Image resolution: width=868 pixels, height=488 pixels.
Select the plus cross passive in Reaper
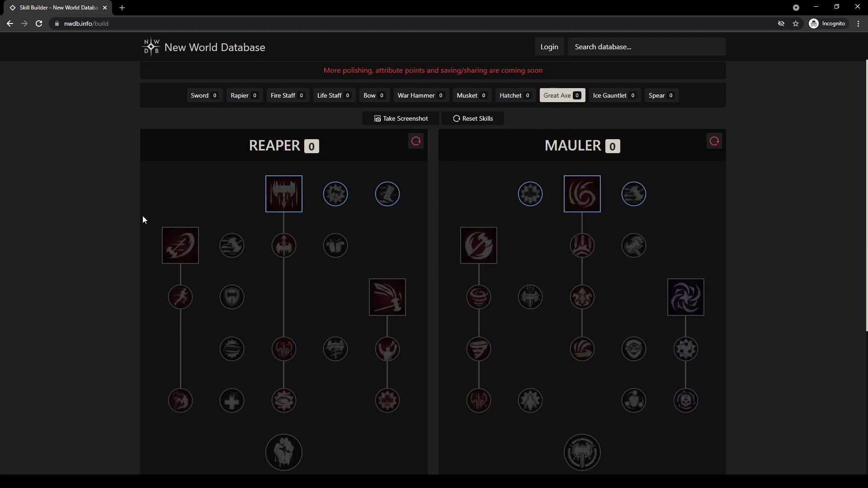[232, 400]
